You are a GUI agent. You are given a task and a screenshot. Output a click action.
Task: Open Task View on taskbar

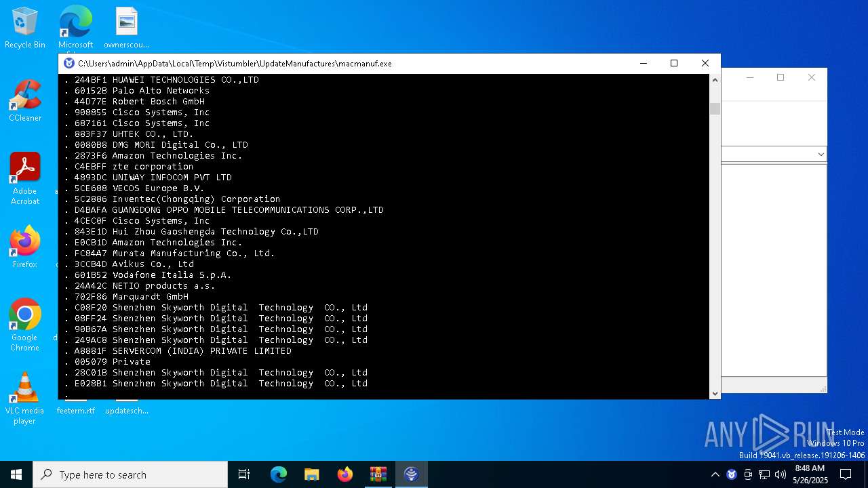pos(244,474)
